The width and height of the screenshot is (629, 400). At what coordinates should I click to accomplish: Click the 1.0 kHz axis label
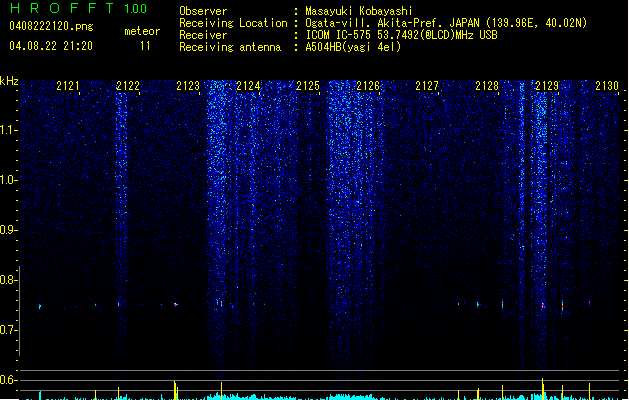click(x=8, y=180)
